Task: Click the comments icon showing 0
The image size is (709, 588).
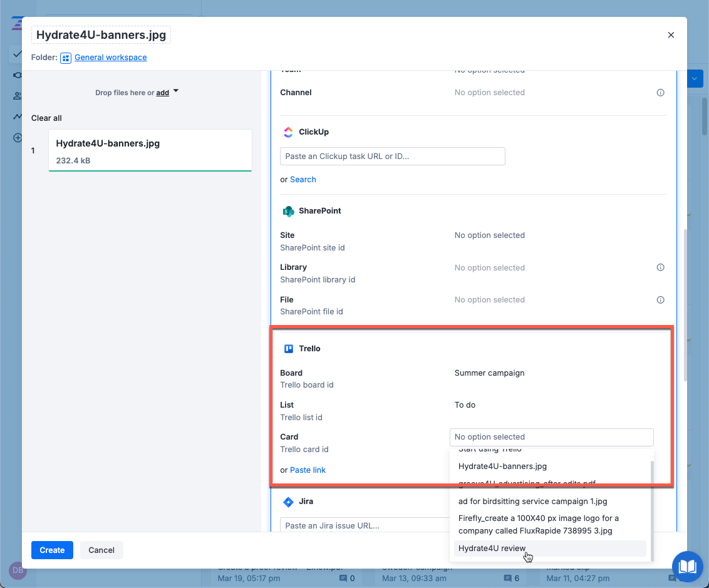Action: [343, 579]
